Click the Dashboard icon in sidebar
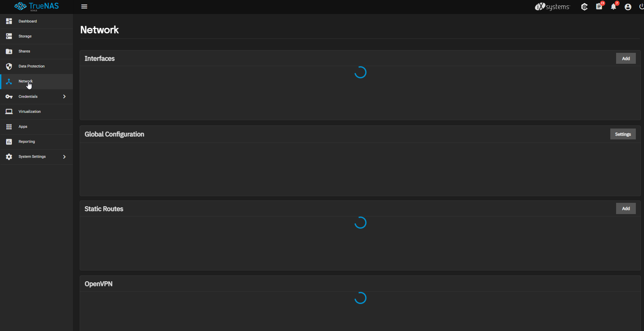This screenshot has width=644, height=331. point(9,21)
